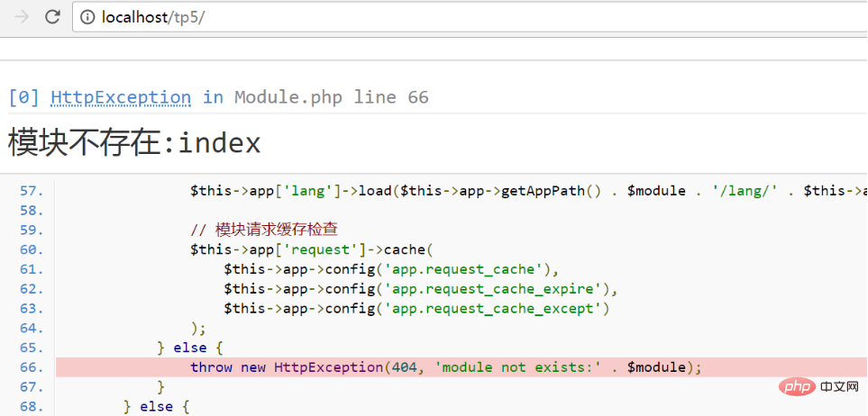Screen dimensions: 868x416
Task: Select line number 62. in the code listing
Action: [x=32, y=289]
